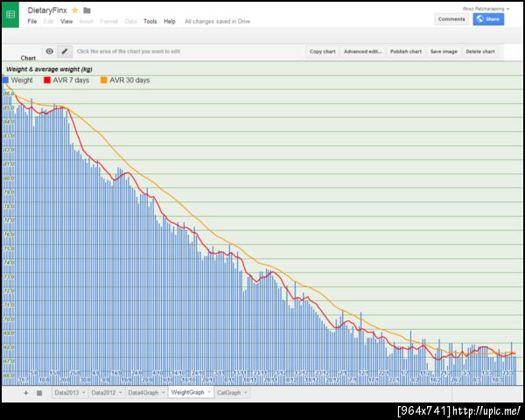Click the blue Weight legend swatch
Viewport: 525px width, 420px height.
point(5,80)
